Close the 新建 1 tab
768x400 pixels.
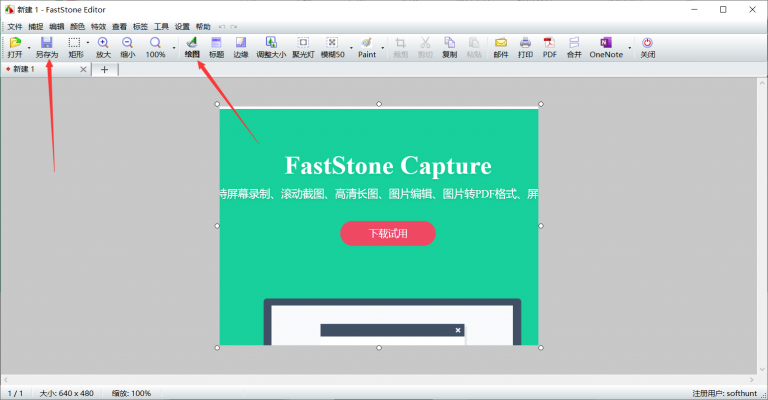tap(83, 70)
